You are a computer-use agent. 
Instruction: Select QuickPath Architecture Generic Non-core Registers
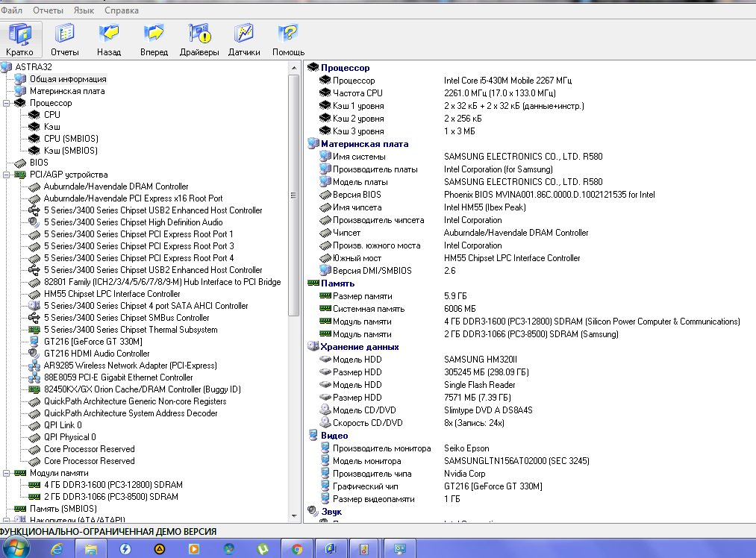135,401
